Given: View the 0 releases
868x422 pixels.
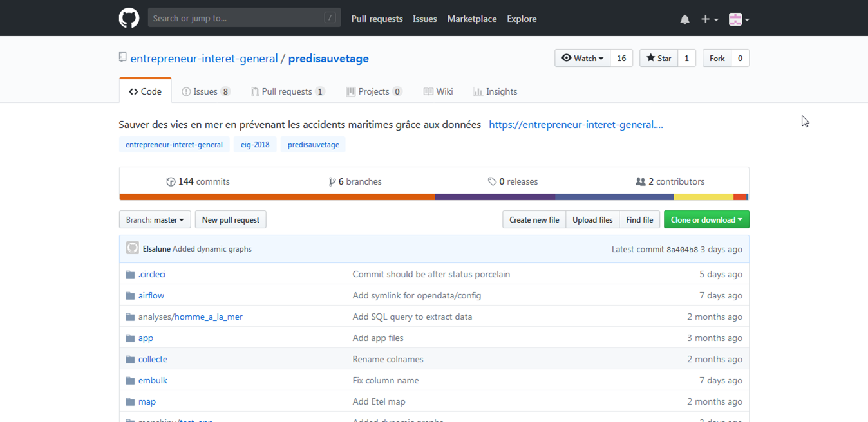Looking at the screenshot, I should click(x=513, y=181).
